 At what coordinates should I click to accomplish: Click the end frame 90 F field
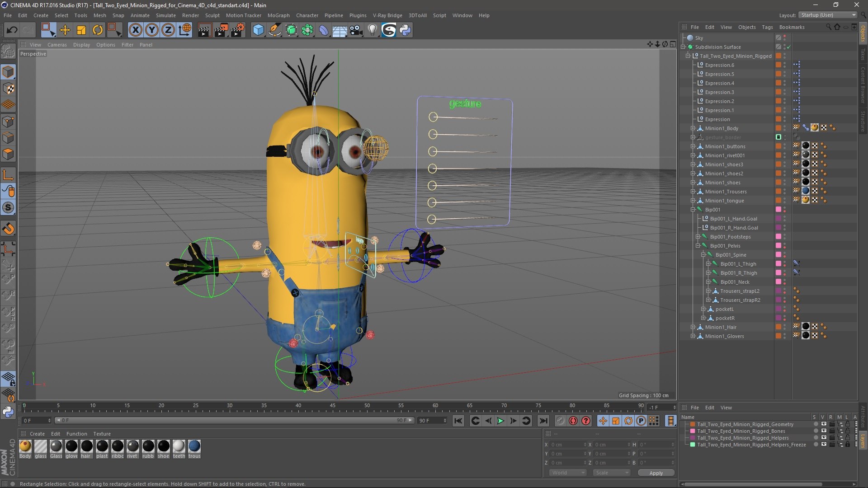click(x=432, y=421)
